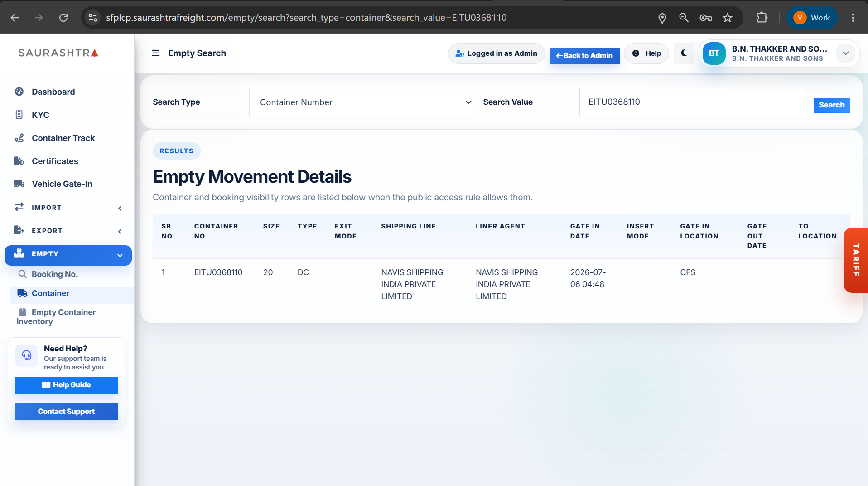
Task: Click the blue Search button
Action: (832, 105)
